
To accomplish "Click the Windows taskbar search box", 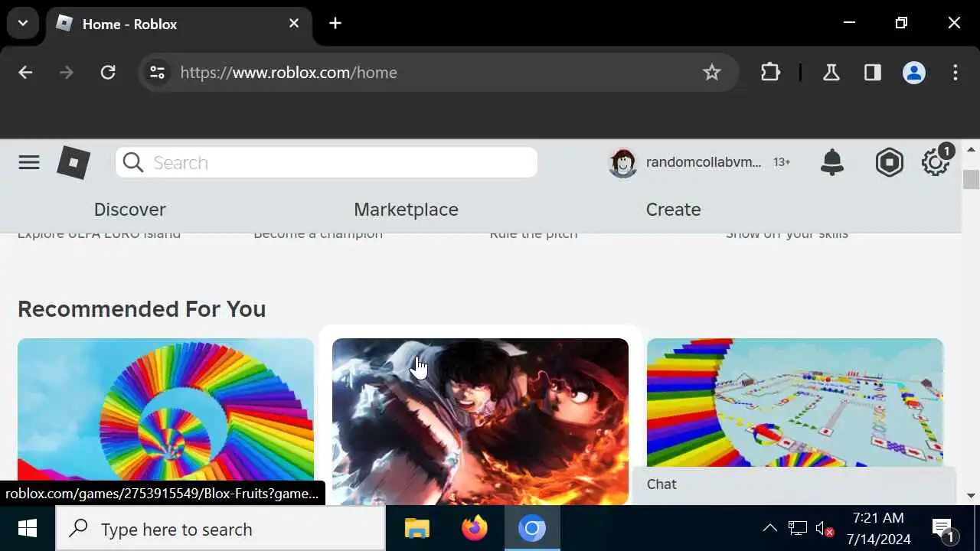I will [x=220, y=529].
